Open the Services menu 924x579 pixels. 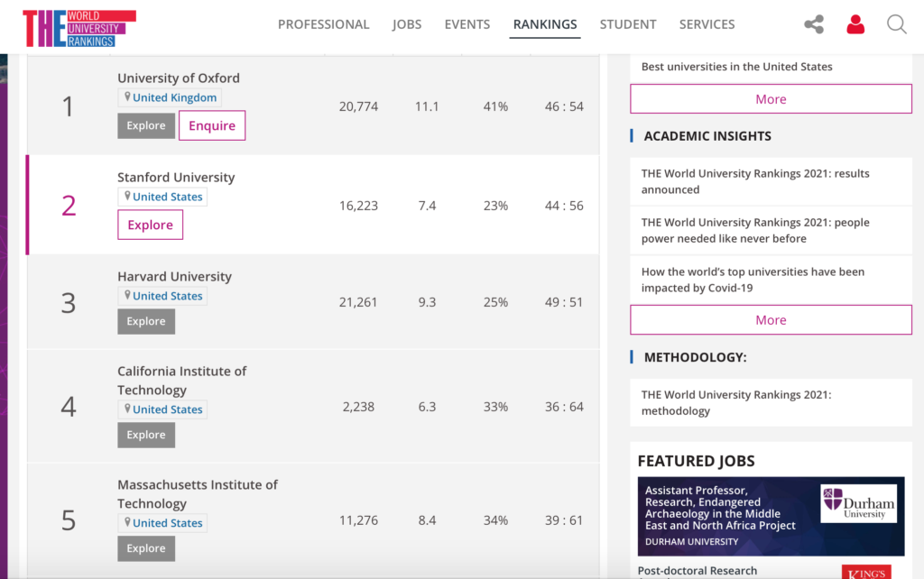coord(707,24)
